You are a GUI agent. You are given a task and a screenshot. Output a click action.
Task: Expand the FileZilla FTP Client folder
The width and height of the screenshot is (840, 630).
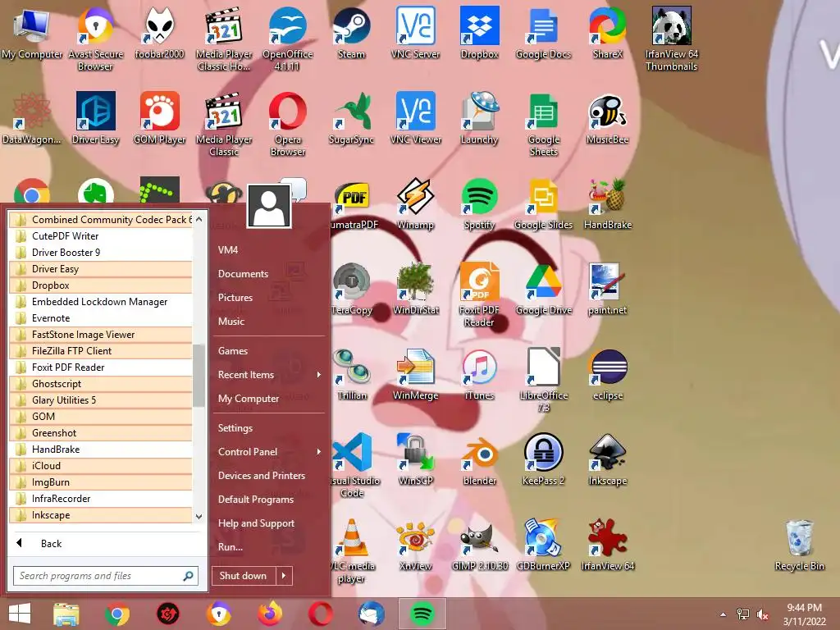(101, 351)
